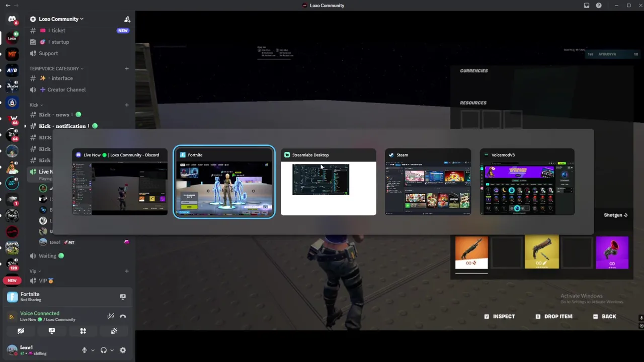Select the Loxo server icon in the server list
The image size is (644, 362).
point(12,38)
